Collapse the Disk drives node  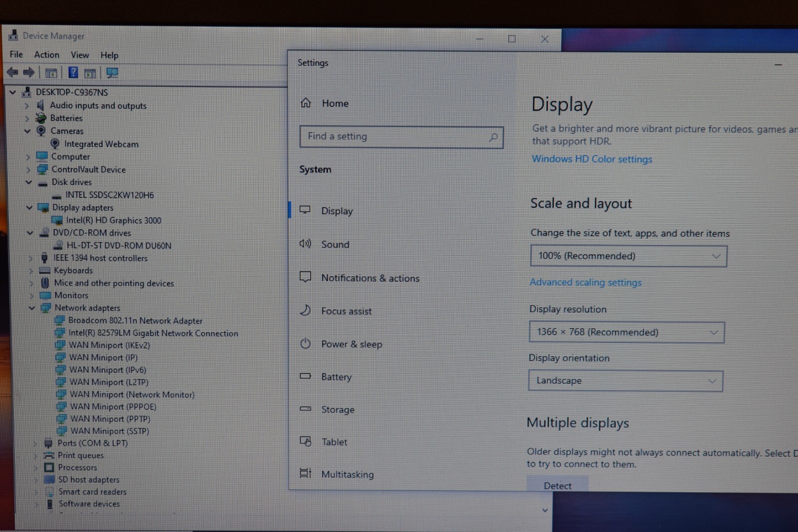click(28, 182)
